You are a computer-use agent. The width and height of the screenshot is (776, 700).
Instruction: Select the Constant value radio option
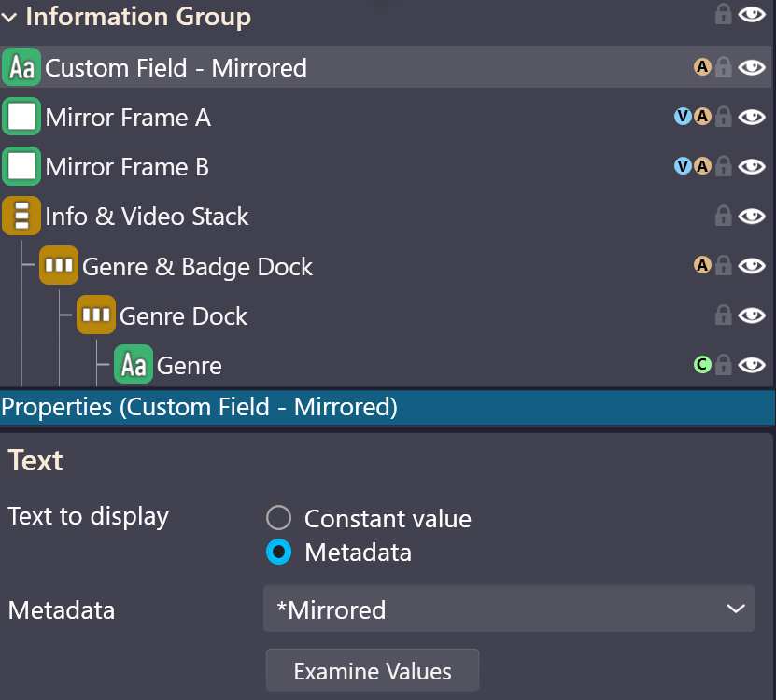[x=278, y=518]
